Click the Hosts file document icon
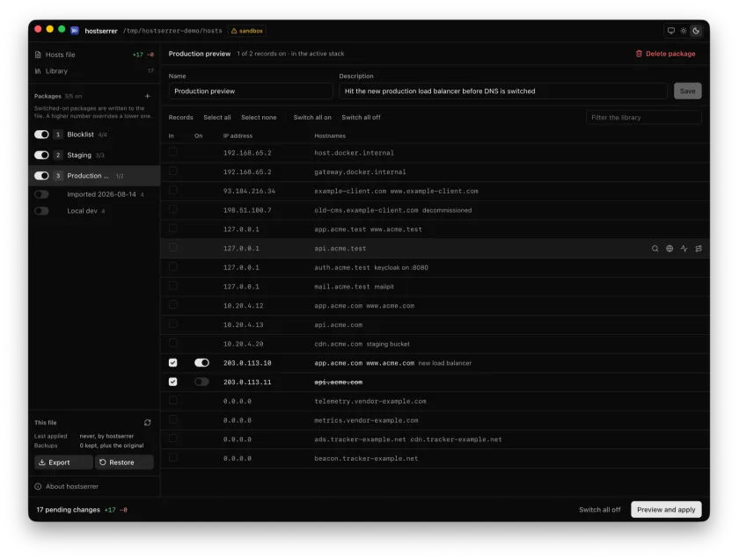The height and width of the screenshot is (560, 739). 38,55
